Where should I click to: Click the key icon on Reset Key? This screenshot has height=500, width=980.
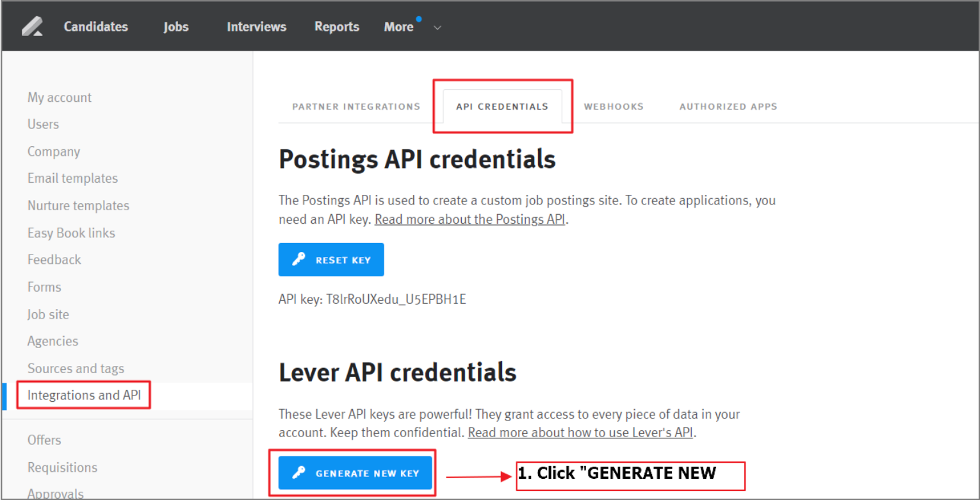coord(299,260)
